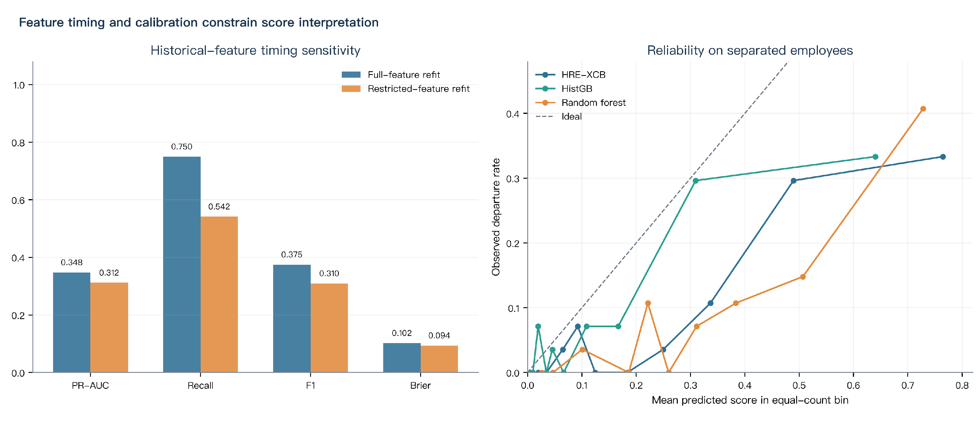Click the rightmost HistGB data point
Image resolution: width=980 pixels, height=424 pixels.
point(875,157)
